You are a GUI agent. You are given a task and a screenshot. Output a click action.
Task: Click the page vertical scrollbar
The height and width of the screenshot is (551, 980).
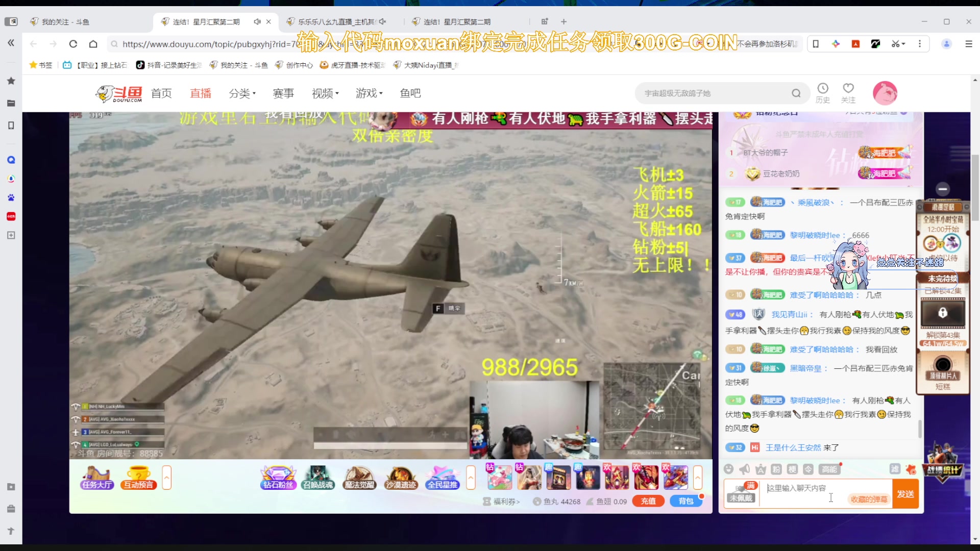975,189
